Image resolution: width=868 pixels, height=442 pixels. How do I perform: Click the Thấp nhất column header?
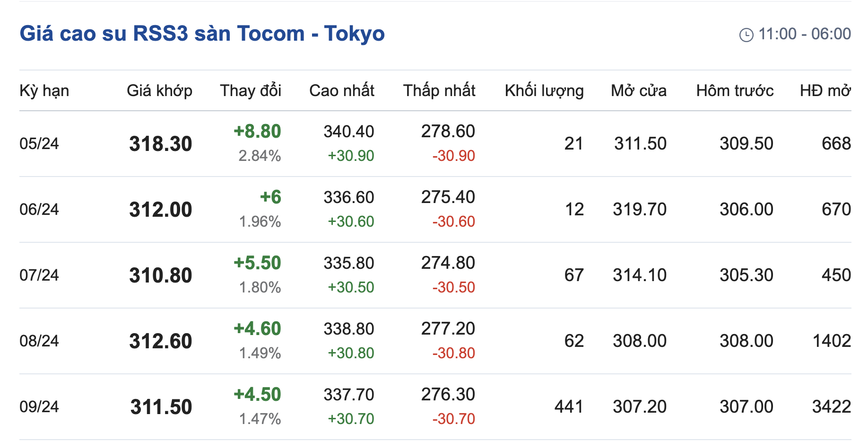coord(439,90)
